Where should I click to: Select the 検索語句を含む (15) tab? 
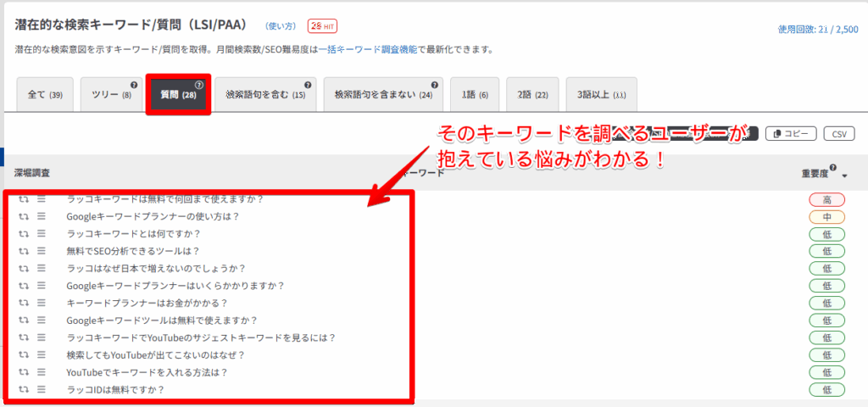264,95
